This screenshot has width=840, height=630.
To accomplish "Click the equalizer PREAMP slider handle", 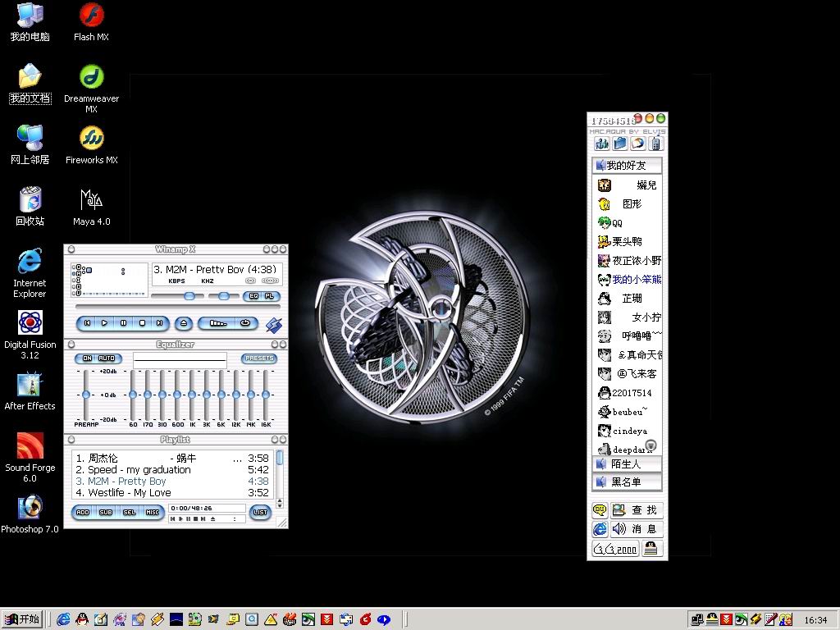I will pos(85,395).
